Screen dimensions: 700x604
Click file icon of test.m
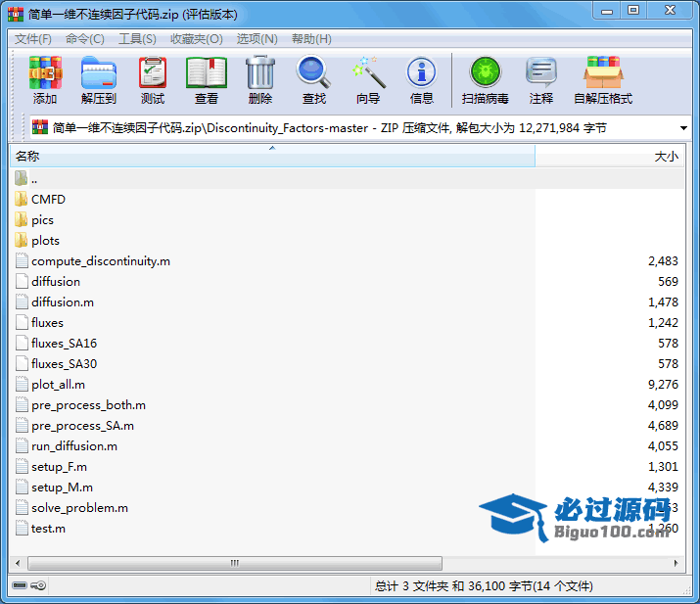[22, 528]
